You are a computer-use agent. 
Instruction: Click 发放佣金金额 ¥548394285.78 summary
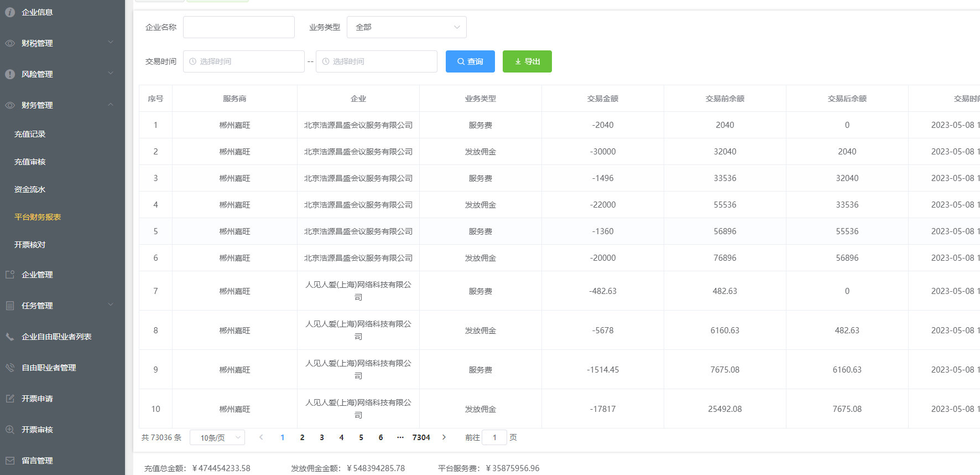pyautogui.click(x=348, y=468)
